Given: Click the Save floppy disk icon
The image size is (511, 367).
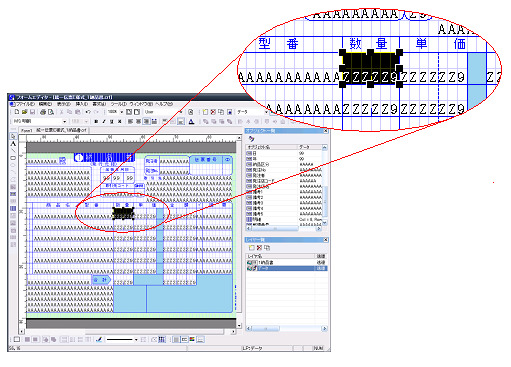Looking at the screenshot, I should [x=32, y=112].
